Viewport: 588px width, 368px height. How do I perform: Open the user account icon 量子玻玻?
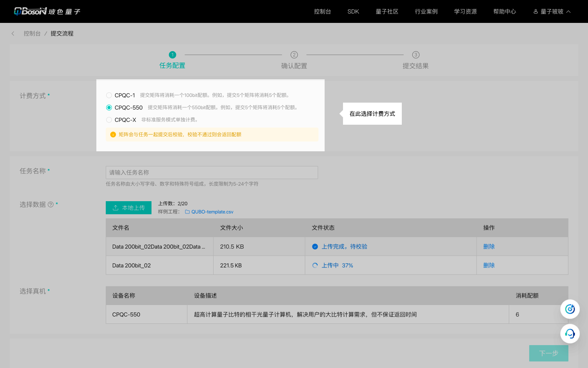point(536,11)
